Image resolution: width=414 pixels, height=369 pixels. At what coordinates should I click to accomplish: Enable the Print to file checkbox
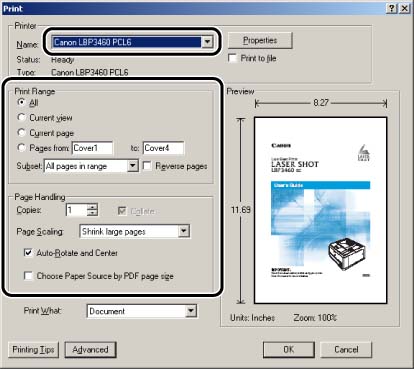232,58
